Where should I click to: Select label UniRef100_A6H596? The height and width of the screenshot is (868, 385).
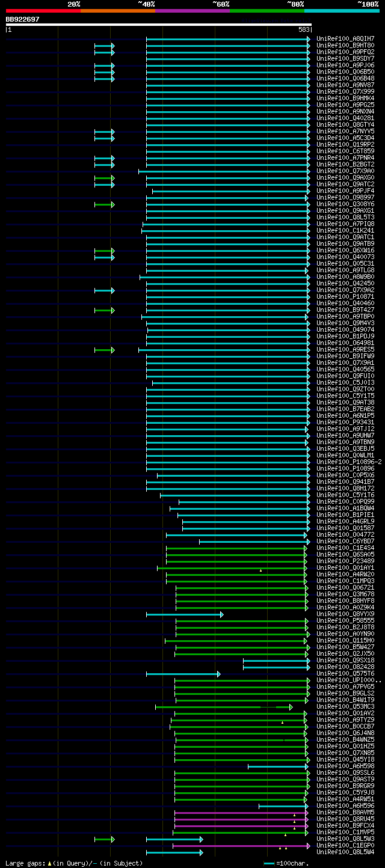click(345, 805)
